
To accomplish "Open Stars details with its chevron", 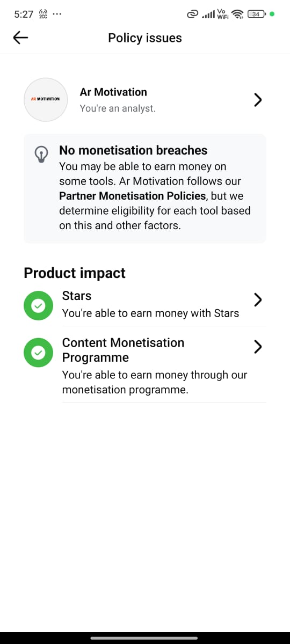I will pyautogui.click(x=258, y=299).
